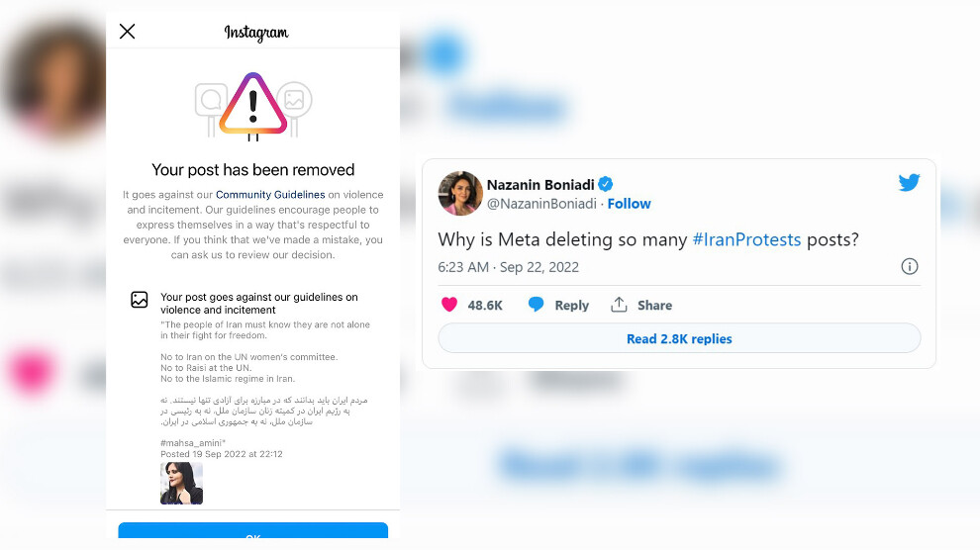Open the removed post thumbnail photo

click(181, 483)
